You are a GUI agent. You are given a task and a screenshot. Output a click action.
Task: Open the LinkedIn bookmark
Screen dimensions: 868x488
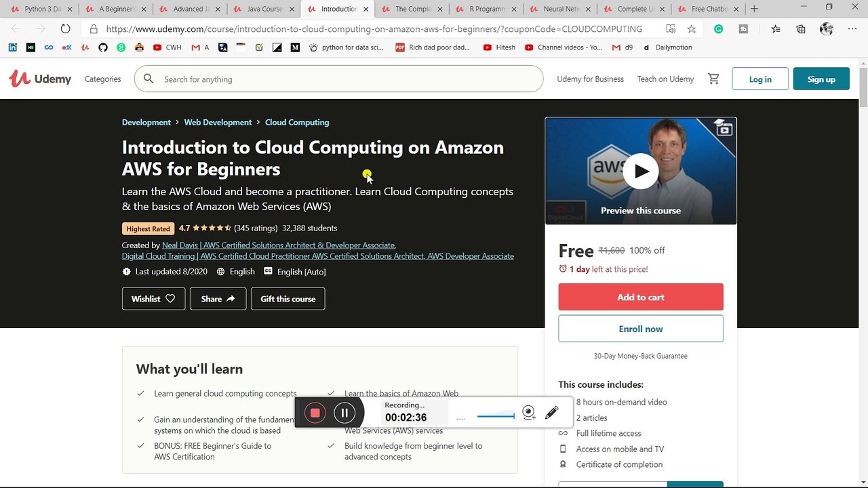pos(13,47)
